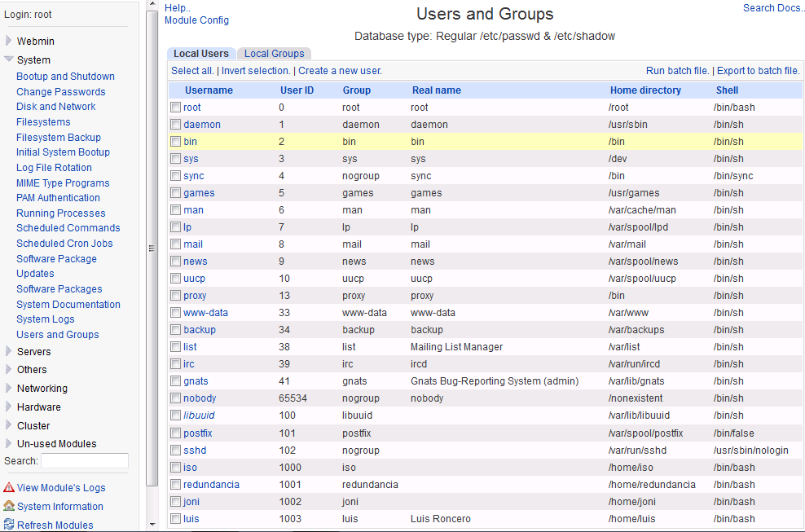Open Export to batch file link
The width and height of the screenshot is (805, 532).
coord(758,71)
